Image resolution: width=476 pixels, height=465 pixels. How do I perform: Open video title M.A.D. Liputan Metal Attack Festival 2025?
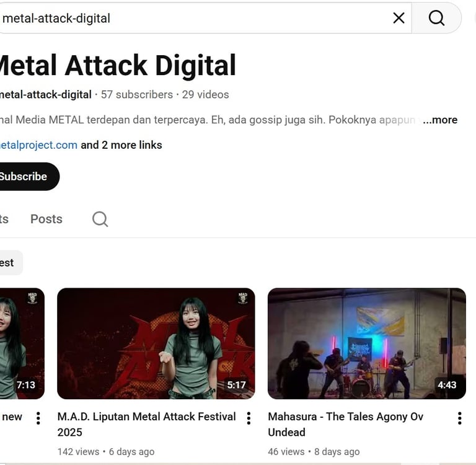tap(147, 424)
